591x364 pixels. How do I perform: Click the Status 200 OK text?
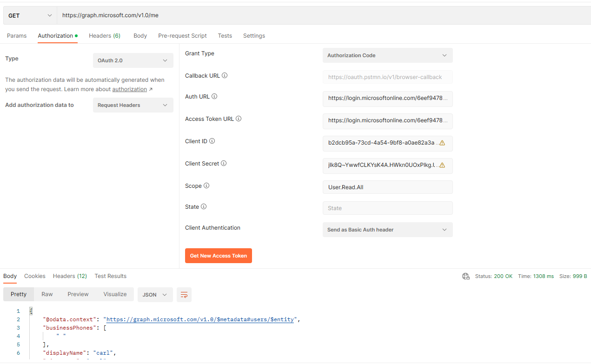[494, 276]
